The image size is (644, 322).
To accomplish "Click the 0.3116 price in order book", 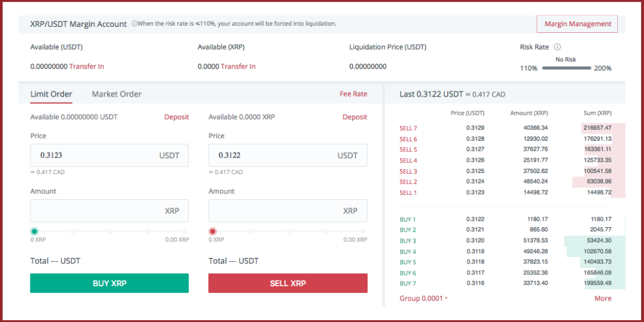I will pos(475,283).
